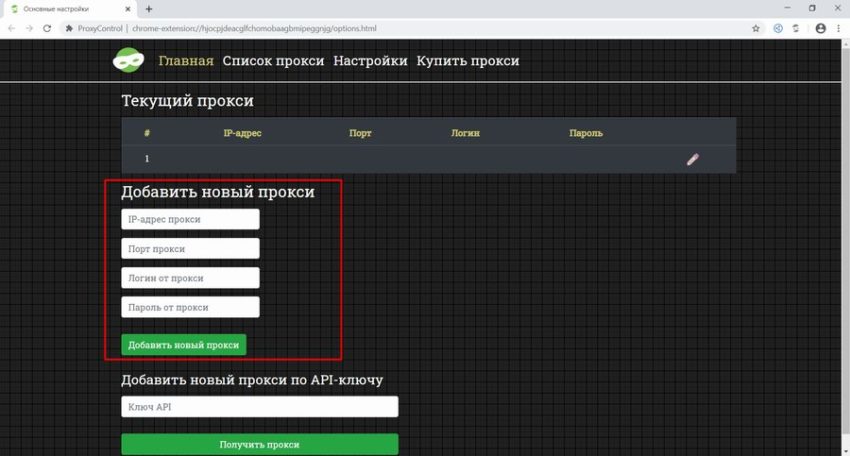Click the ProxyControl mask logo
The height and width of the screenshot is (456, 850).
pyautogui.click(x=129, y=61)
